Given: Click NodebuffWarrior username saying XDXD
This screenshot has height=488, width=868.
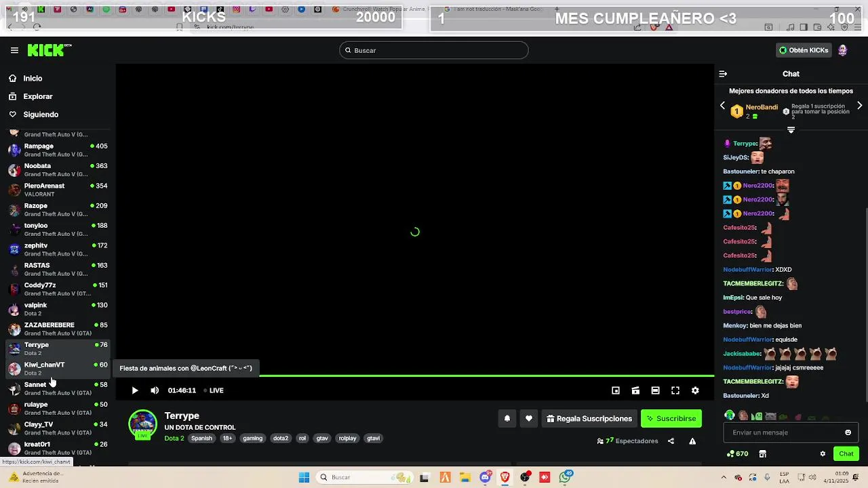Looking at the screenshot, I should click(x=747, y=270).
